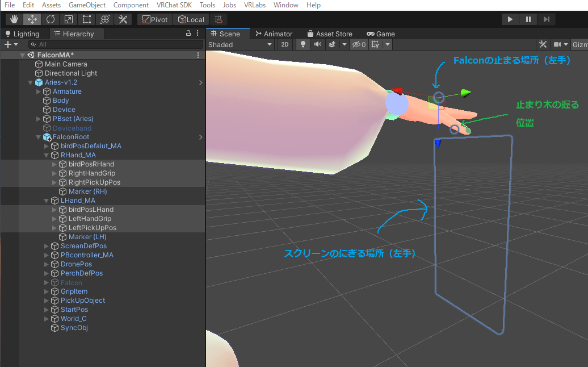
Task: Open custom editor tools icon
Action: [x=123, y=19]
